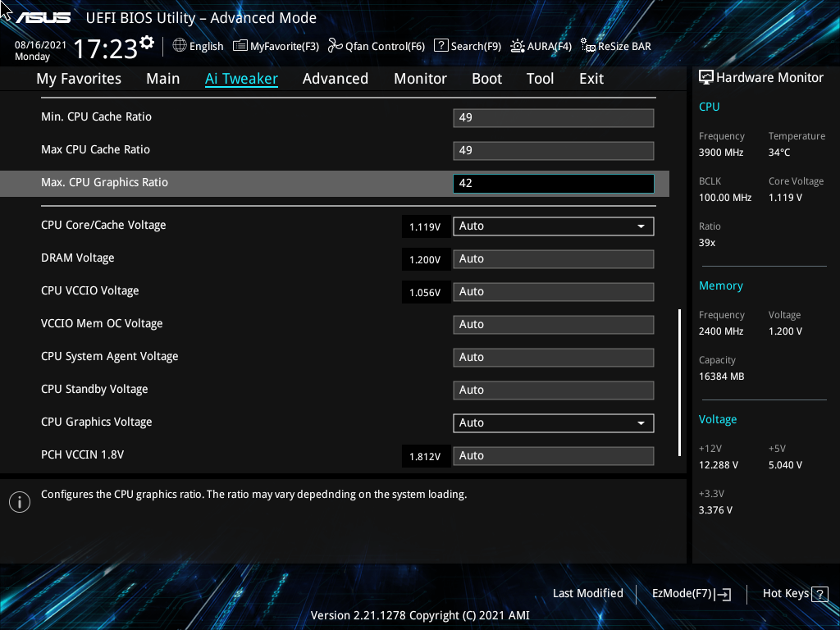The image size is (840, 630).
Task: Click the 34°C temperature value
Action: tap(779, 153)
